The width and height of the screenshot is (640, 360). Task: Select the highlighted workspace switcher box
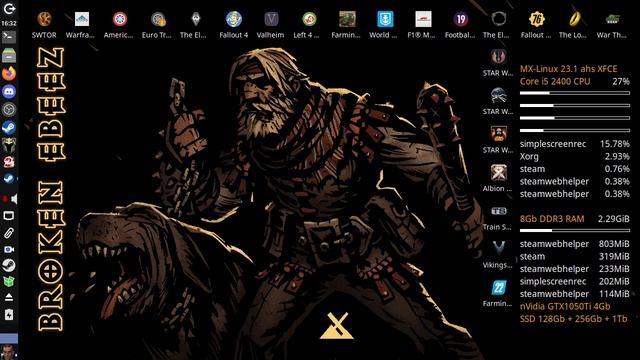(9, 338)
